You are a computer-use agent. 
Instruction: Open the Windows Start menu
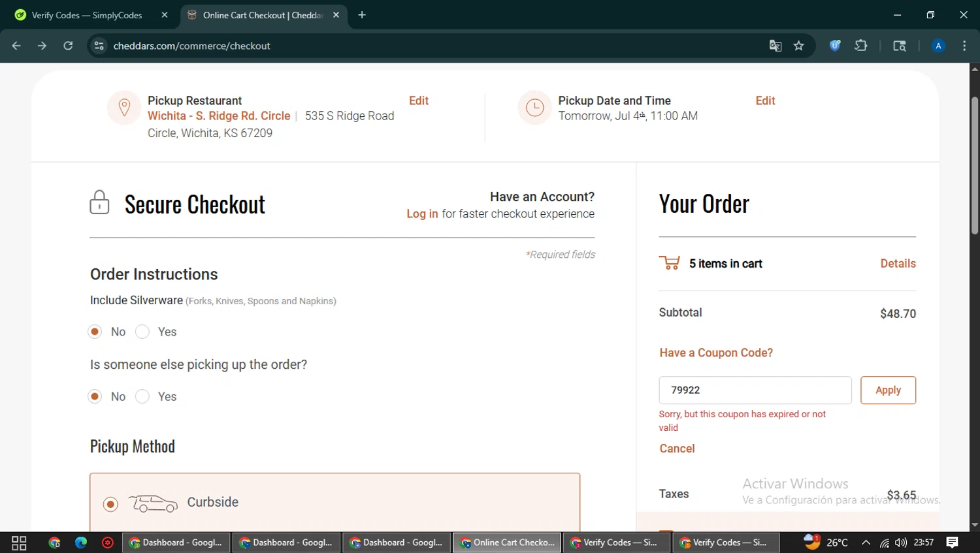point(19,543)
